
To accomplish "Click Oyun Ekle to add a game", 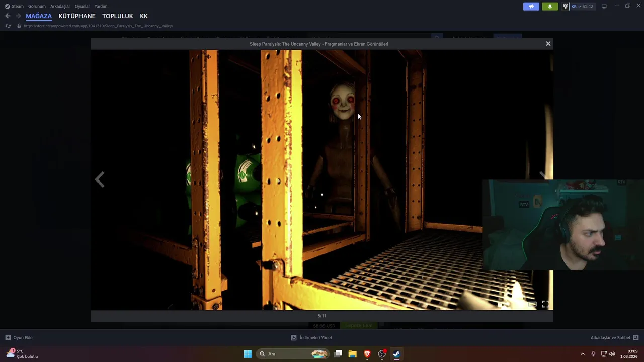I will [x=19, y=338].
